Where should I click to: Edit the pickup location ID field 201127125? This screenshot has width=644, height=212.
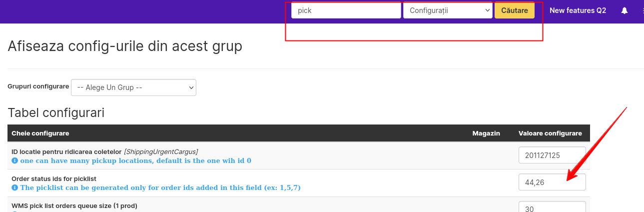point(552,155)
